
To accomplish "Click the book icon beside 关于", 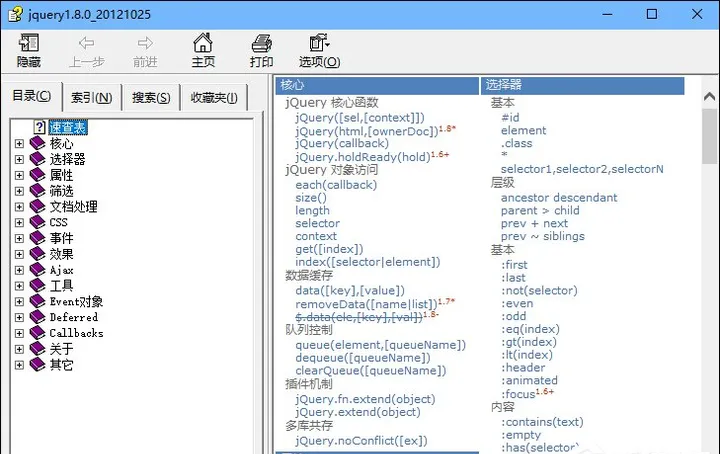I will click(x=38, y=349).
